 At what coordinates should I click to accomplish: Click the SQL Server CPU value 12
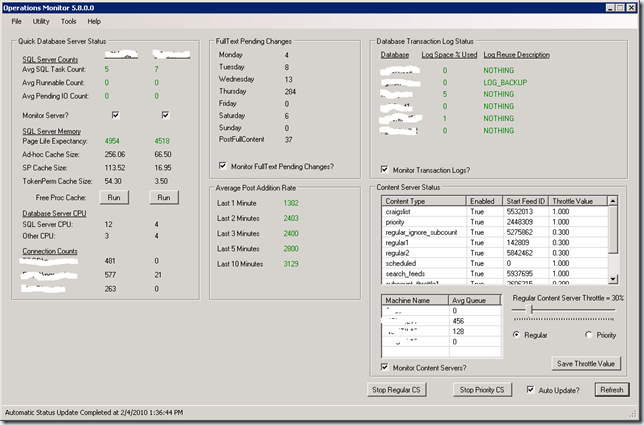[108, 224]
